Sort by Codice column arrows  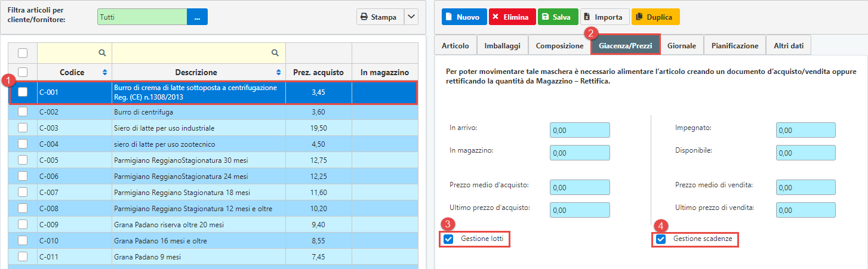105,72
